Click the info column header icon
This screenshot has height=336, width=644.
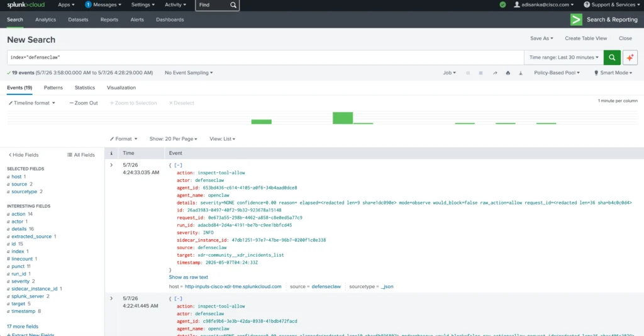(111, 153)
